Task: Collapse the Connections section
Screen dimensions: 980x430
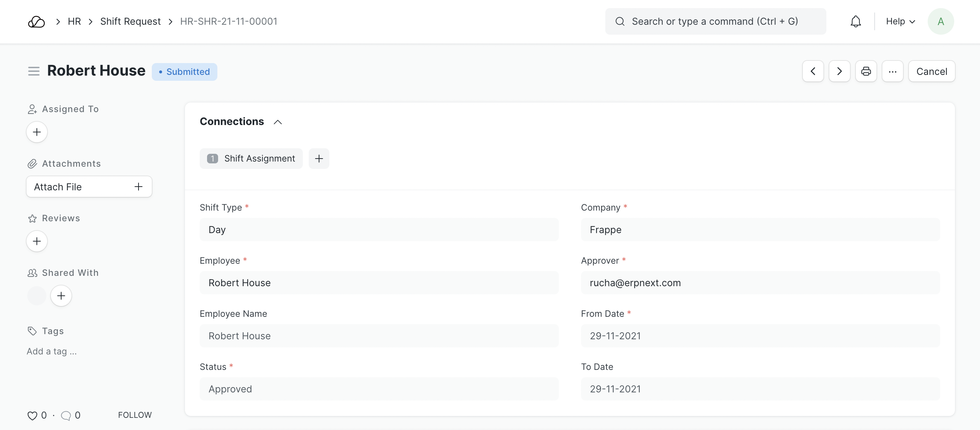Action: [278, 122]
